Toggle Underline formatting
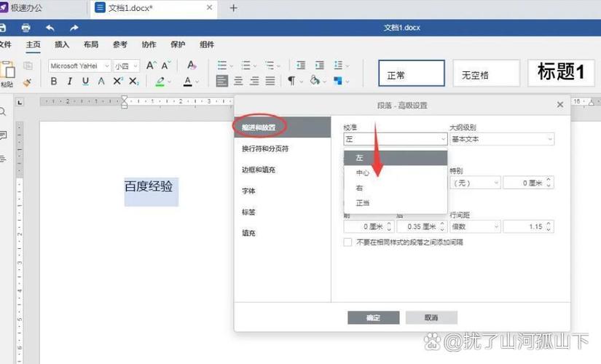Screen dimensions: 601x364 point(85,82)
